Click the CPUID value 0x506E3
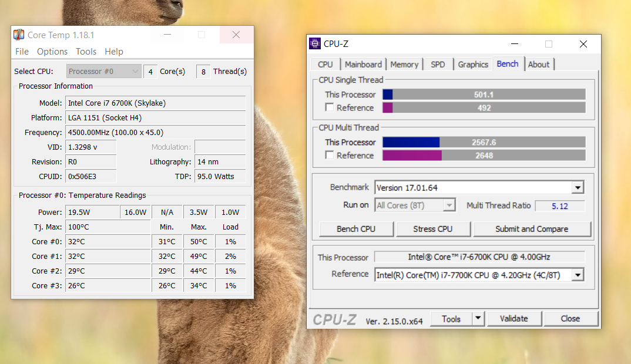Viewport: 631px width, 364px height. tap(91, 176)
